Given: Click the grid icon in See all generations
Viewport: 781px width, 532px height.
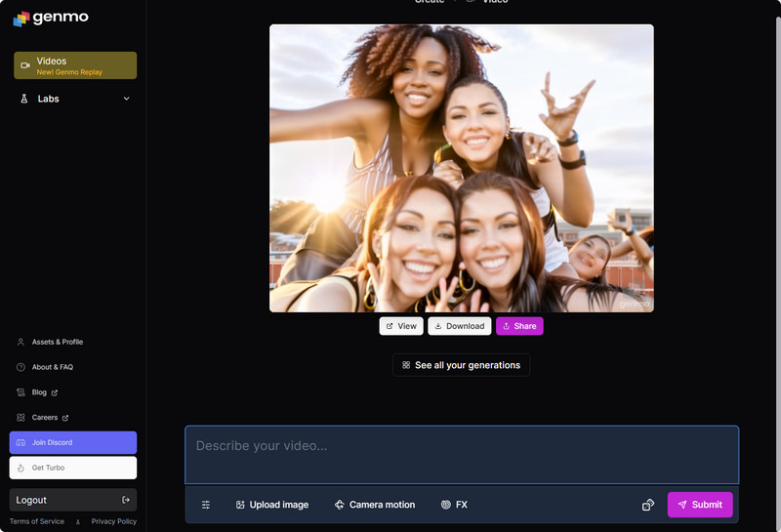Looking at the screenshot, I should point(406,365).
